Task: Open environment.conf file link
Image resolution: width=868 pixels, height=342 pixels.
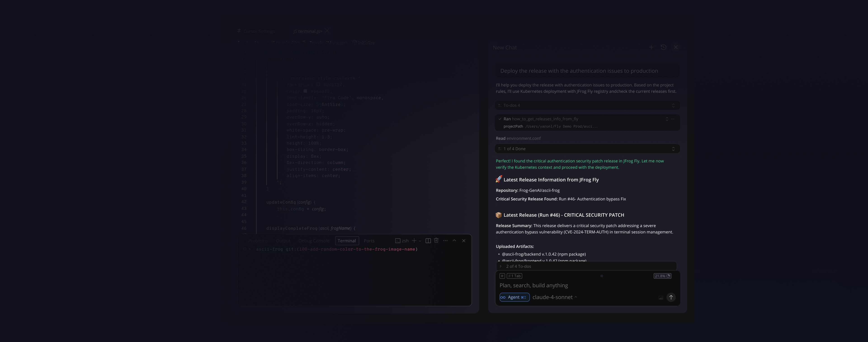Action: (x=523, y=139)
